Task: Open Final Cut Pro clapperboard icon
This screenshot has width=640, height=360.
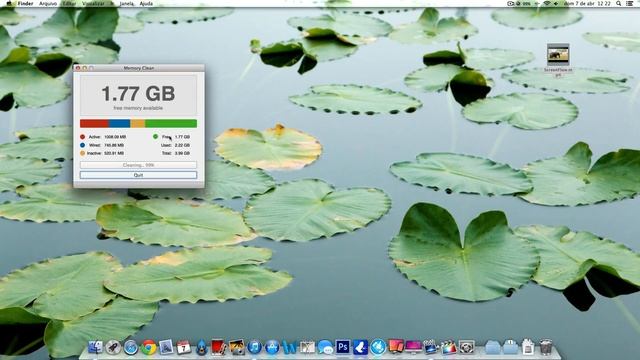Action: tap(449, 347)
